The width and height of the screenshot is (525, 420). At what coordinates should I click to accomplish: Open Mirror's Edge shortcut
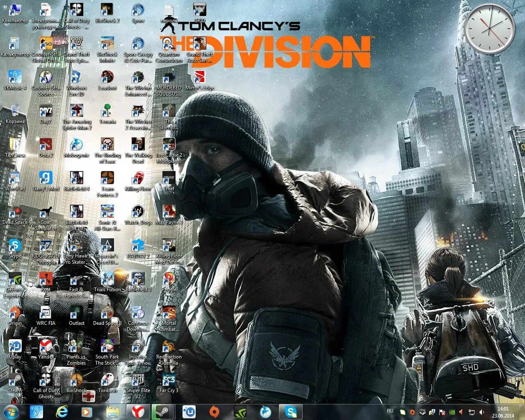(x=200, y=80)
